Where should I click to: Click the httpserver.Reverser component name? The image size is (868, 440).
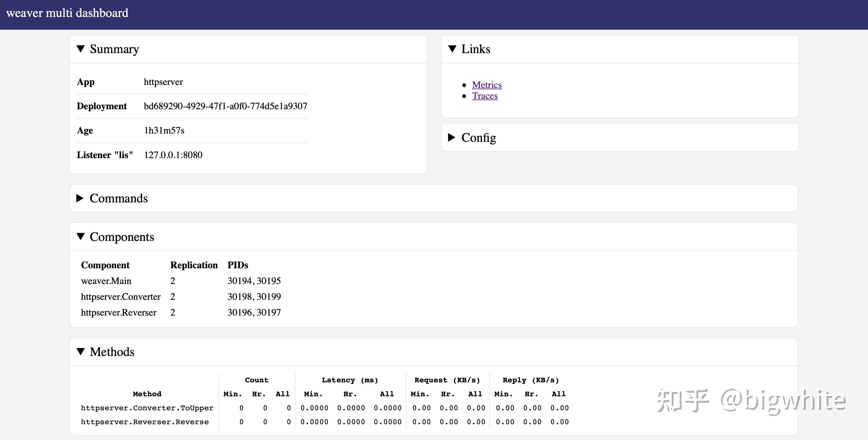[x=119, y=313]
